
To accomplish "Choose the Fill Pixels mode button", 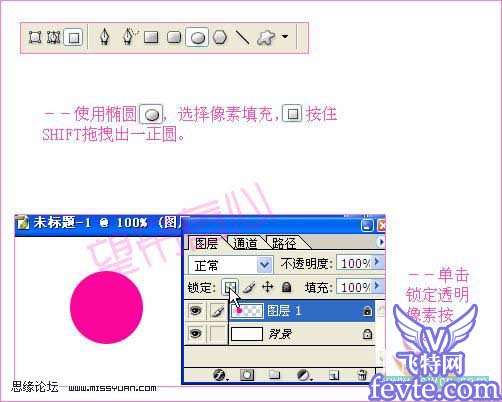I will click(x=73, y=37).
